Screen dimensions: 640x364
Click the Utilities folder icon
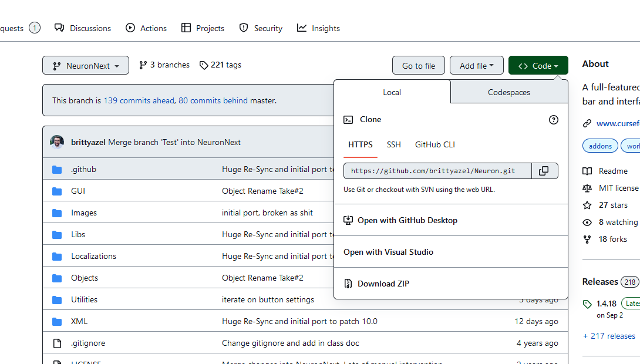pyautogui.click(x=57, y=300)
